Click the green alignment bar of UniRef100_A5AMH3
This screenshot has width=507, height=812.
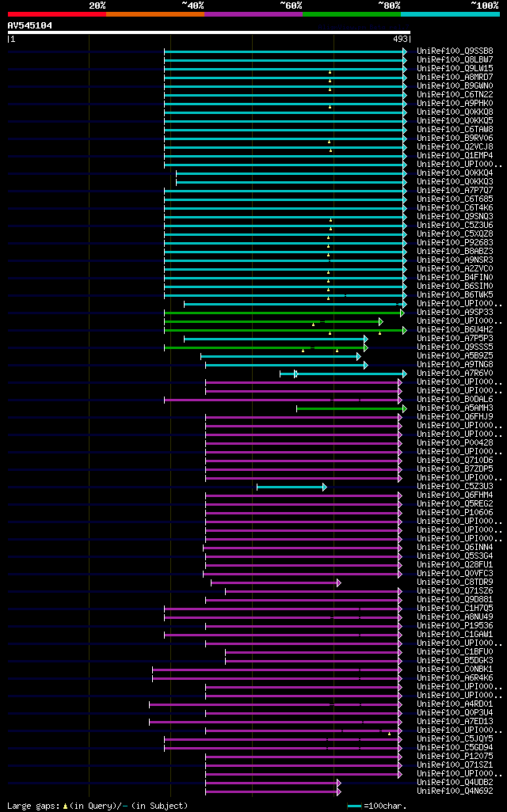(x=352, y=408)
